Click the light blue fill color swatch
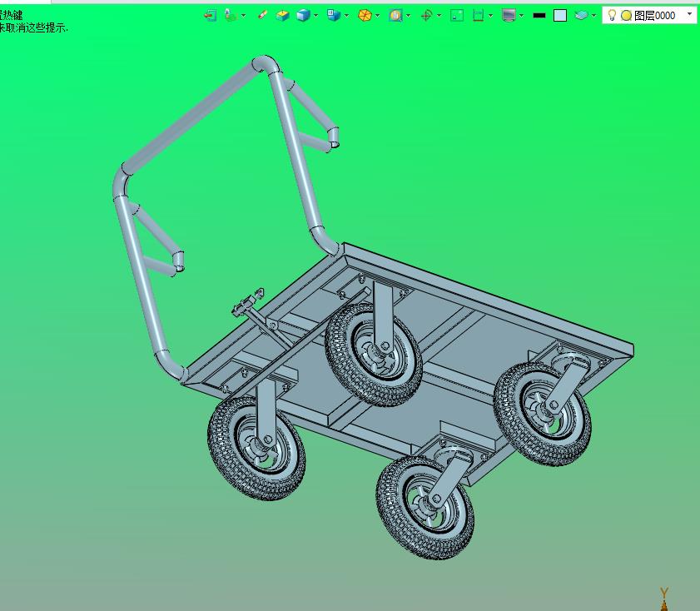Screen dimensions: 700x611 pos(560,16)
